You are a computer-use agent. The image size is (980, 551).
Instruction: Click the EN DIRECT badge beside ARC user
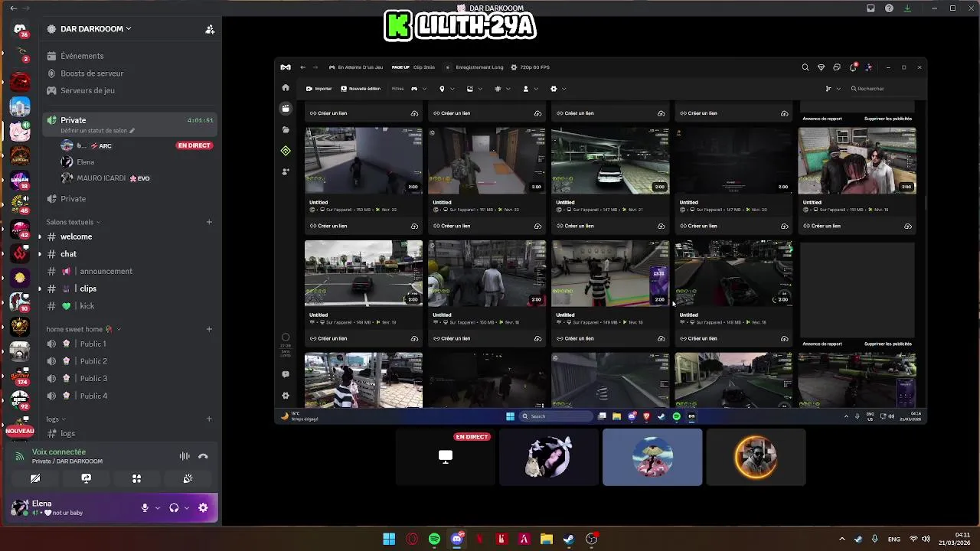click(194, 145)
